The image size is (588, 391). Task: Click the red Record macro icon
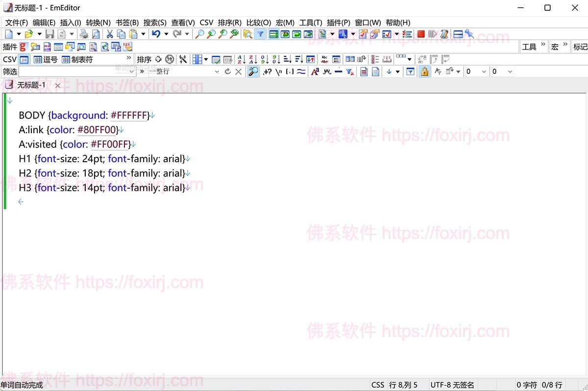pyautogui.click(x=420, y=34)
